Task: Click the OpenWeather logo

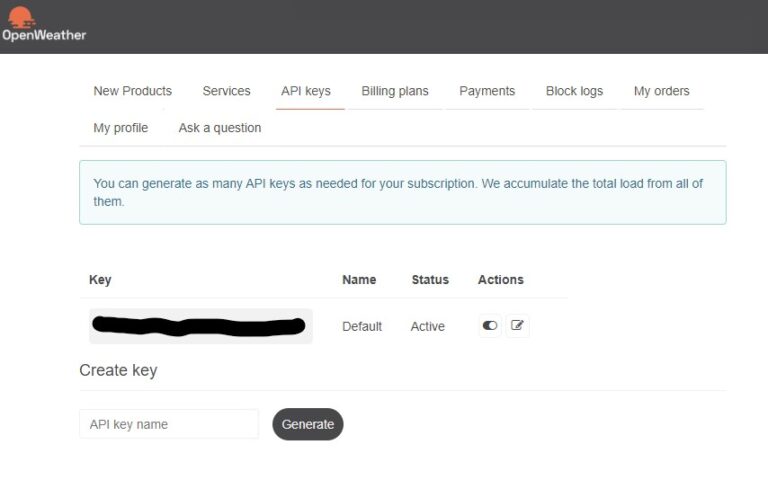Action: [44, 25]
